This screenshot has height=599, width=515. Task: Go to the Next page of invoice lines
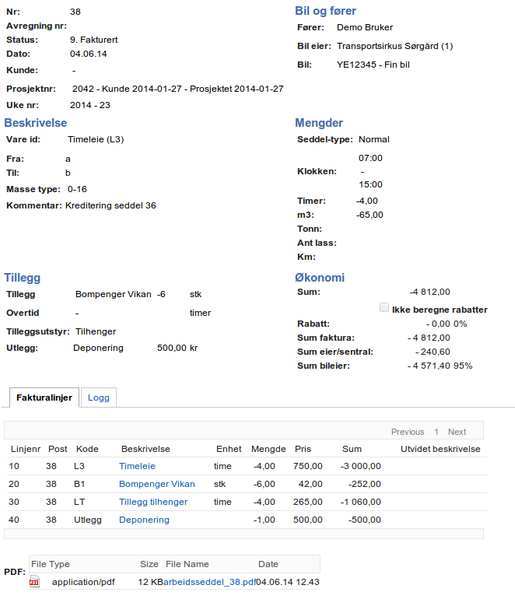pos(457,432)
